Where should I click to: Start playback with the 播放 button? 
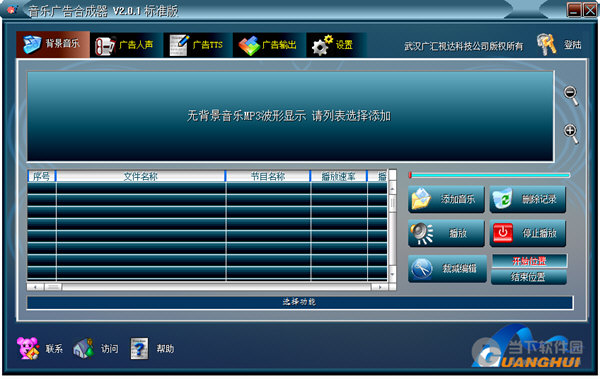pyautogui.click(x=446, y=233)
